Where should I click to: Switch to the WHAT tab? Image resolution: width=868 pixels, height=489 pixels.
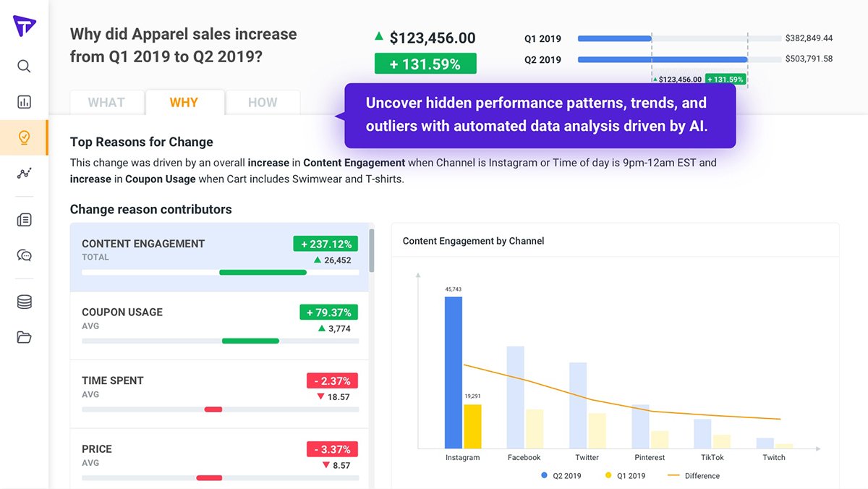[106, 102]
